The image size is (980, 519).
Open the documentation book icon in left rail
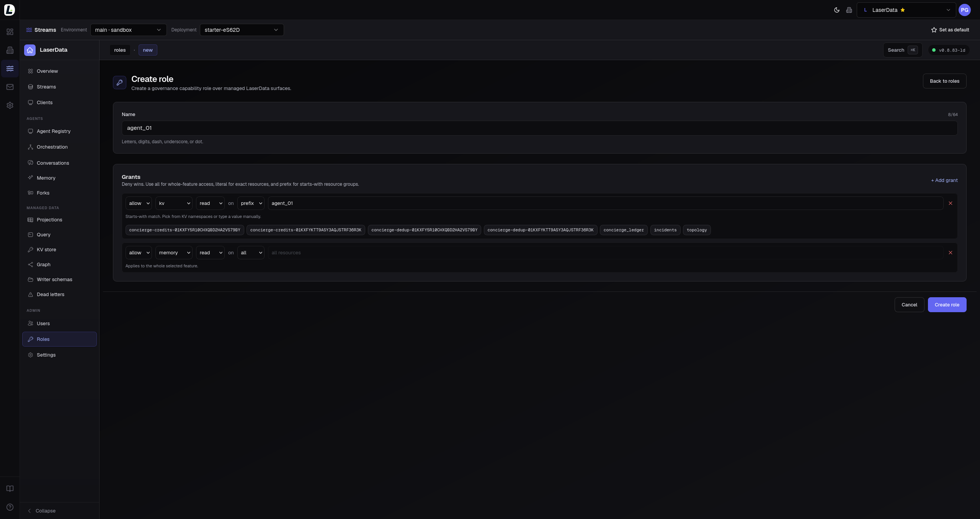coord(10,488)
